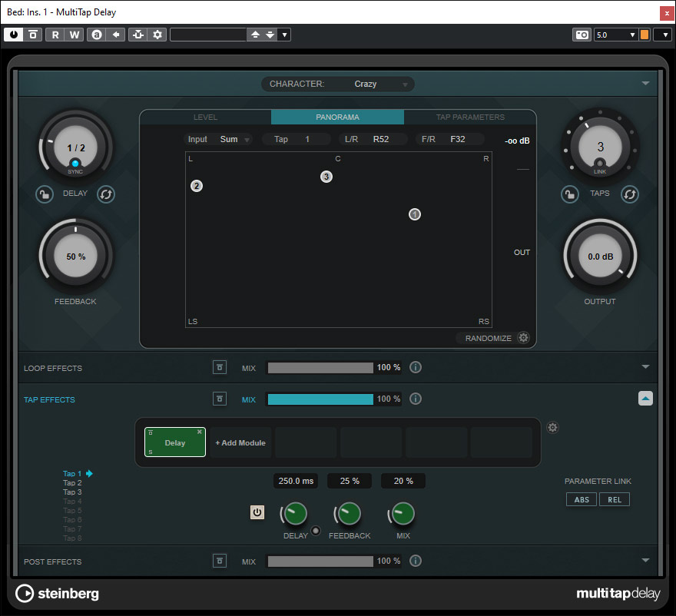
Task: Click the Tap Effects mix slider
Action: (x=320, y=399)
